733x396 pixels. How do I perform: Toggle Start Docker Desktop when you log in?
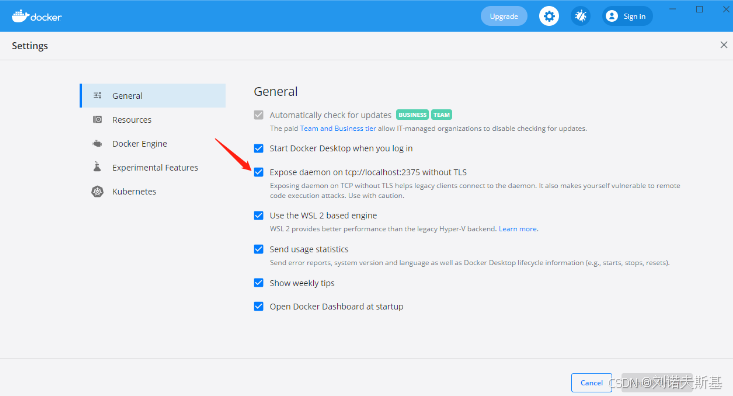(259, 148)
